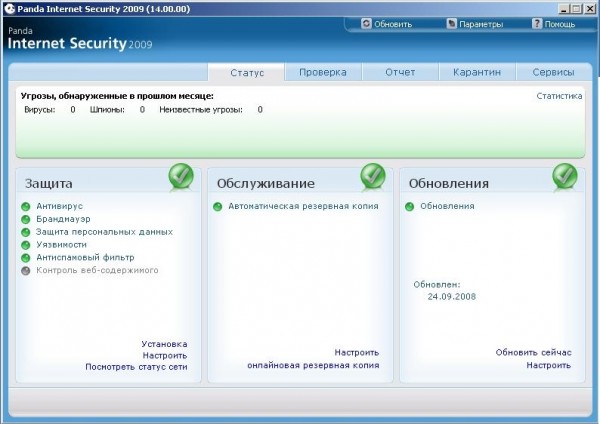This screenshot has height=424, width=600.
Task: Select the Антивирус protection item
Action: coord(59,206)
